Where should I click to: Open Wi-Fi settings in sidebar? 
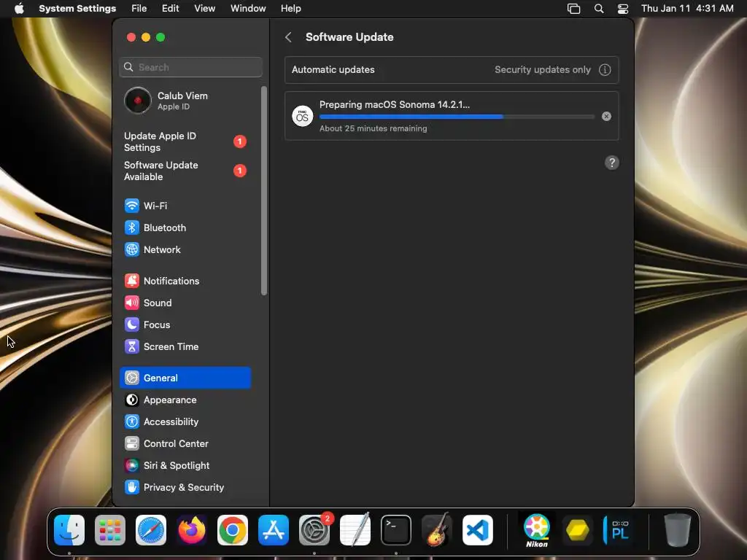coord(185,206)
